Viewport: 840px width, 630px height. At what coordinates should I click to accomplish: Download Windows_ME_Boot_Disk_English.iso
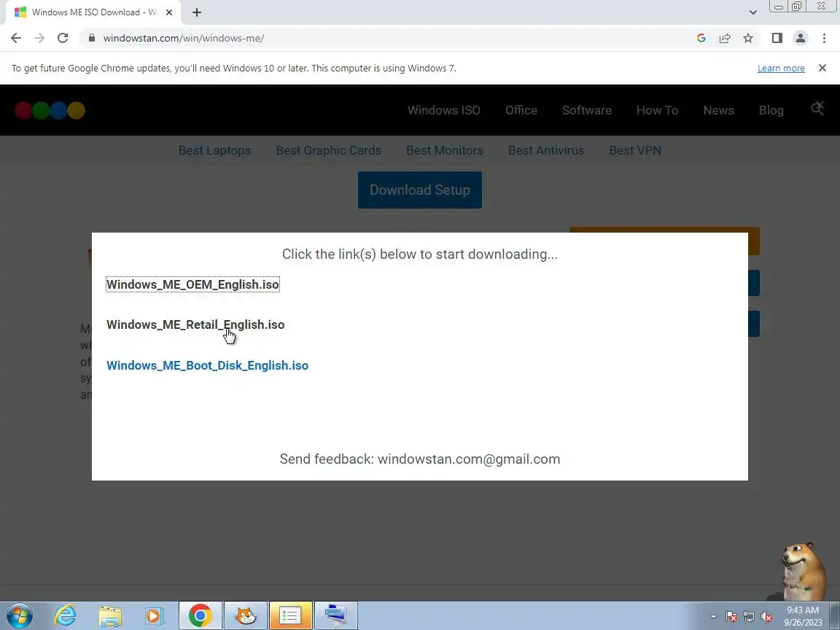pos(207,365)
